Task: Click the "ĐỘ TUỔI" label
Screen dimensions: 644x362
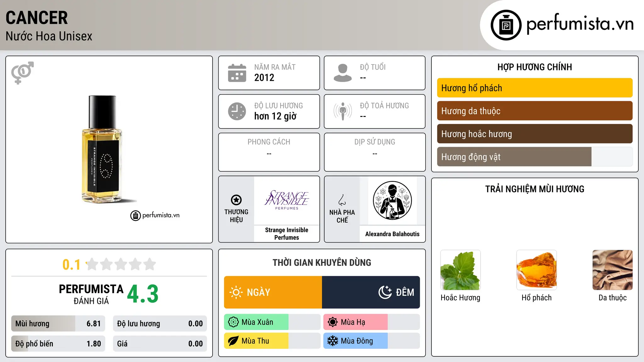Action: pyautogui.click(x=373, y=67)
